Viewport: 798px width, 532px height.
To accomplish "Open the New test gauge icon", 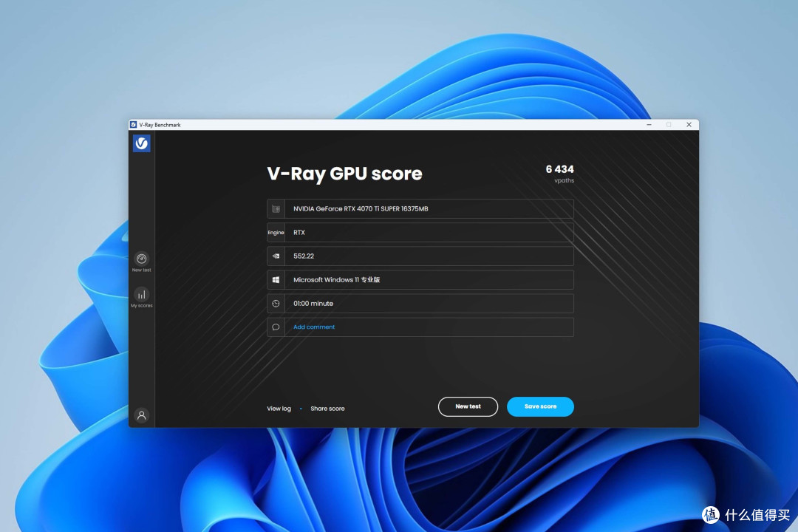I will (x=141, y=259).
